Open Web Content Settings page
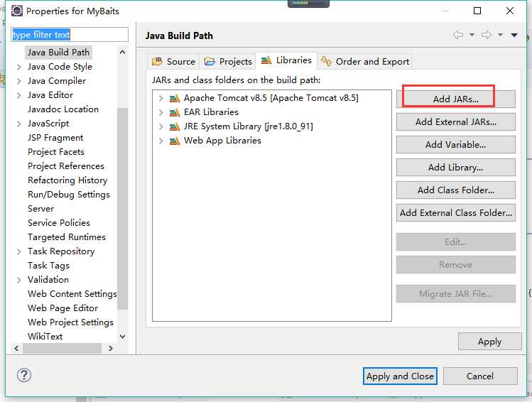532x402 pixels. 72,294
